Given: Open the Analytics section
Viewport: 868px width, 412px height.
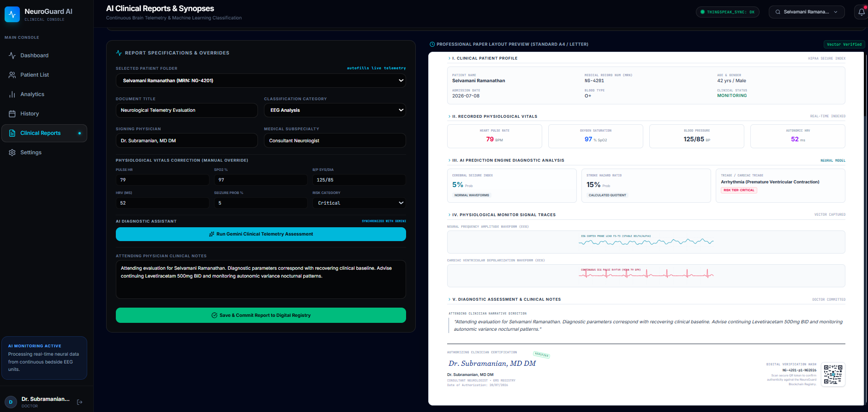Looking at the screenshot, I should click(44, 94).
